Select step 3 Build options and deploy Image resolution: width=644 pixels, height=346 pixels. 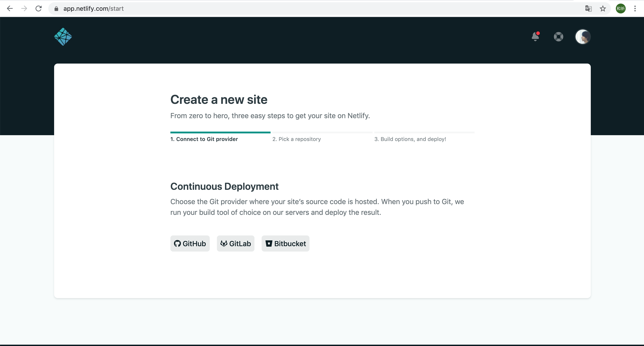coord(410,139)
